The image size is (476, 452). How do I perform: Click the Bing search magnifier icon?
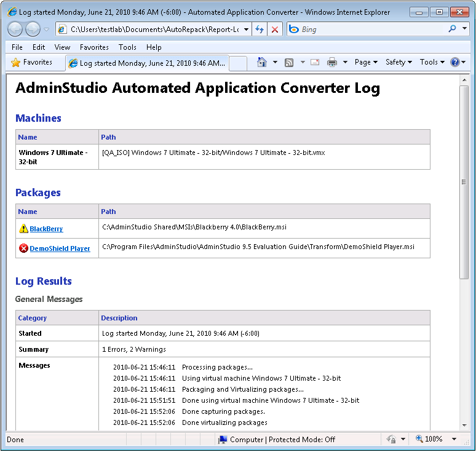click(452, 29)
